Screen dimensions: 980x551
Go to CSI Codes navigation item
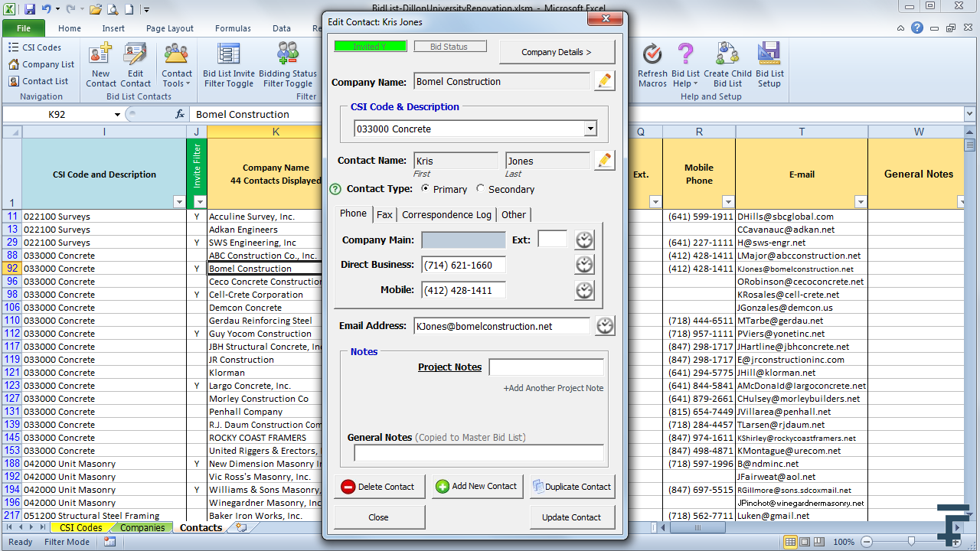(x=35, y=47)
